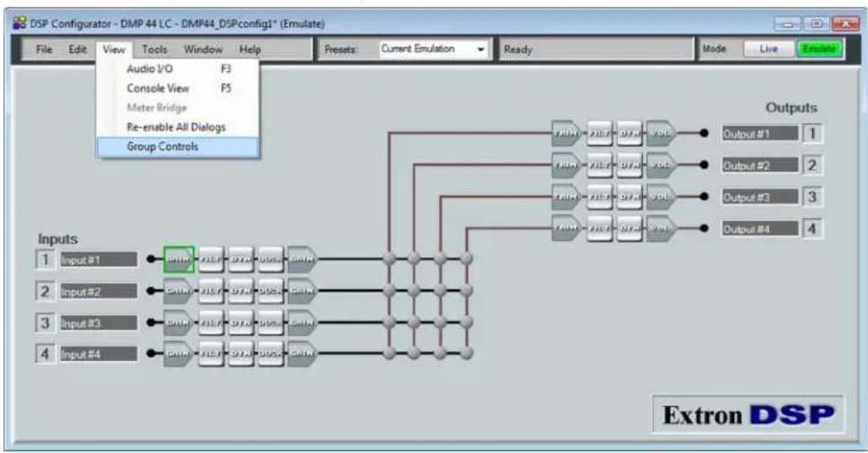This screenshot has width=868, height=453.
Task: Click the Extron DSP logo
Action: 747,414
